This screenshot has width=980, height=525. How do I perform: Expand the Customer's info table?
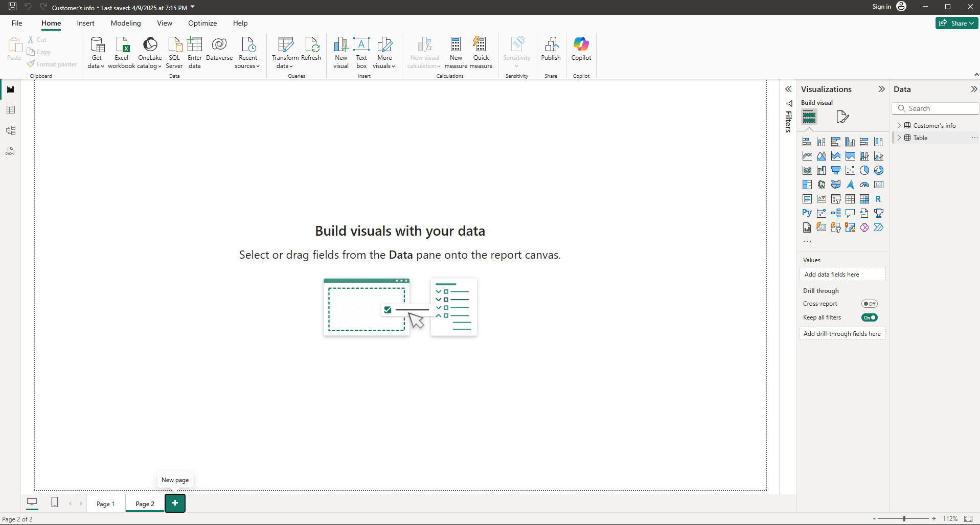pos(899,125)
